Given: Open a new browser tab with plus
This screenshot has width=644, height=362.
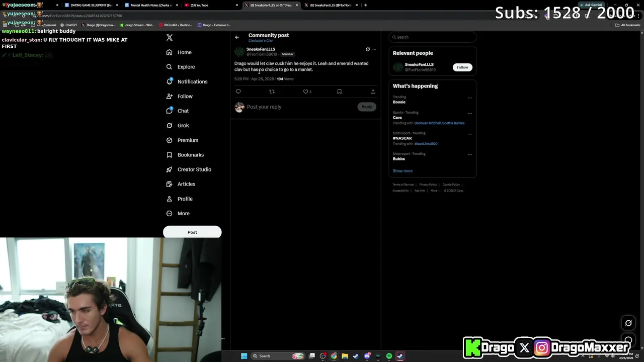Looking at the screenshot, I should [x=366, y=5].
